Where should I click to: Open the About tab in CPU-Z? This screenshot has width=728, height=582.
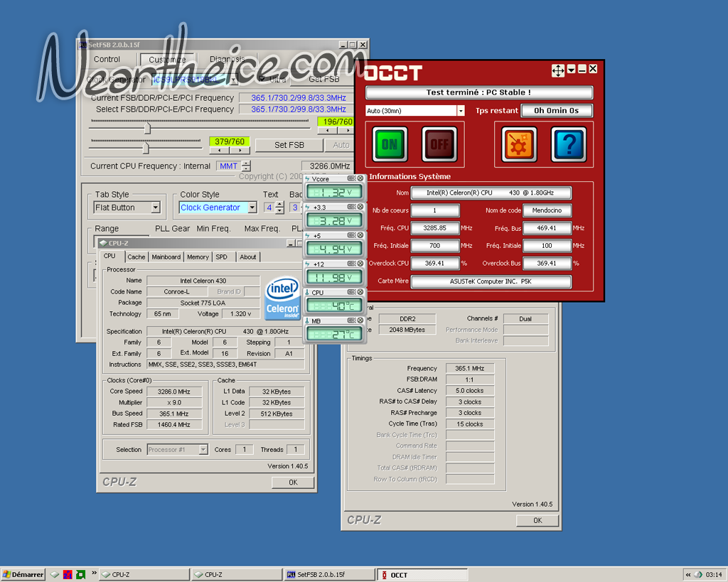coord(248,257)
